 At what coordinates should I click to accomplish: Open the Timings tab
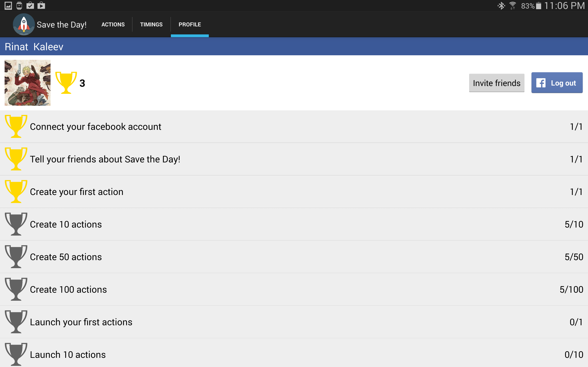151,25
